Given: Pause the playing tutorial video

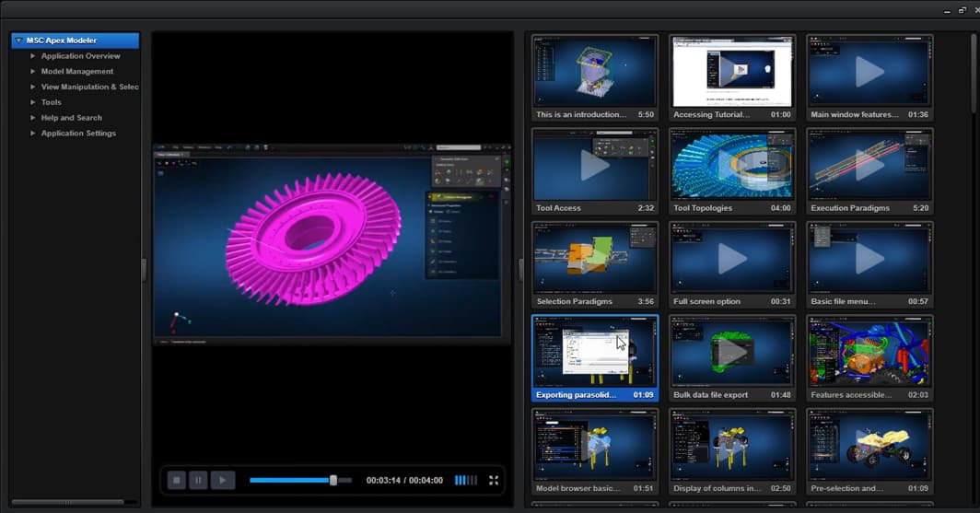Looking at the screenshot, I should click(x=198, y=480).
